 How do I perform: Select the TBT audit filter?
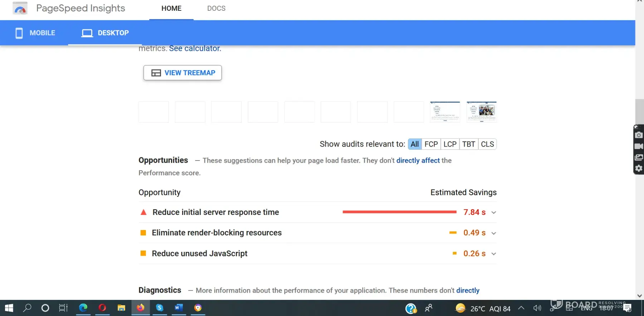coord(468,144)
